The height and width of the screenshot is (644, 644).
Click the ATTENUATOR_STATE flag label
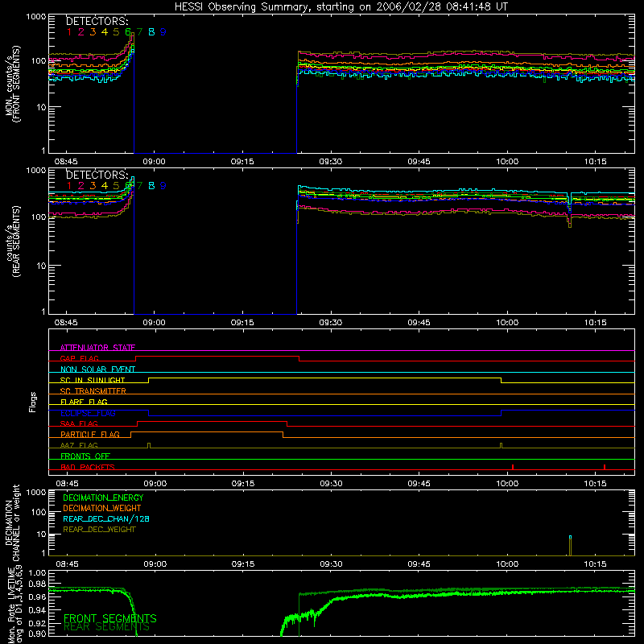click(x=97, y=348)
